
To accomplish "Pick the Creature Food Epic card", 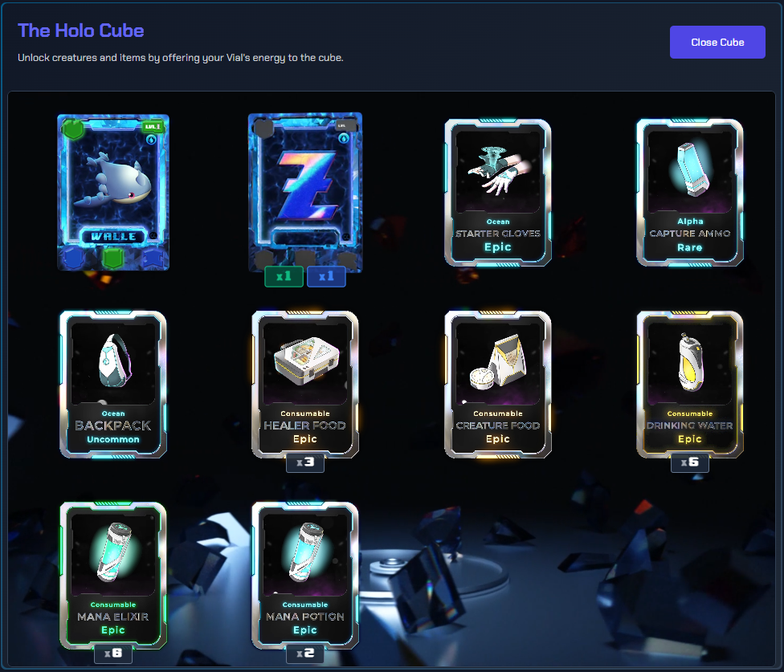I will (497, 385).
